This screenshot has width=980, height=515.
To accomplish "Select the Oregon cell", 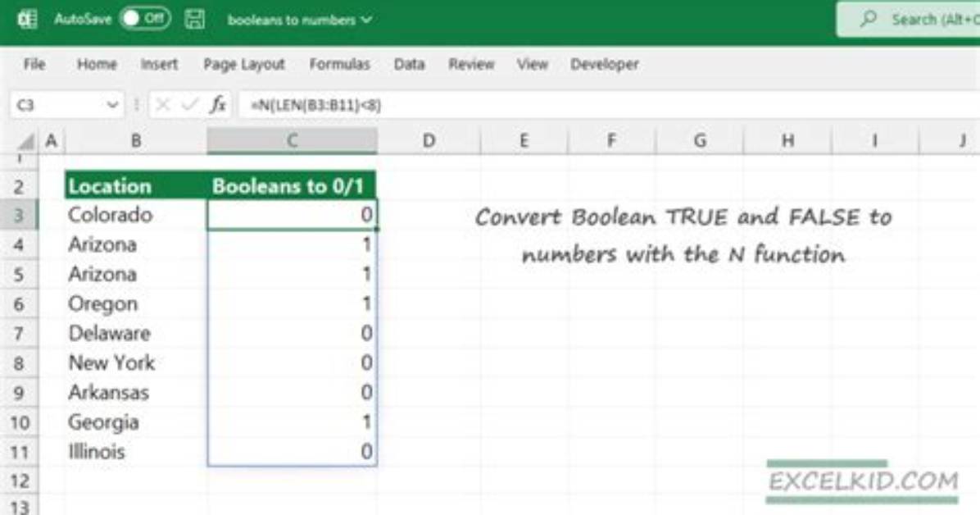I will [136, 303].
